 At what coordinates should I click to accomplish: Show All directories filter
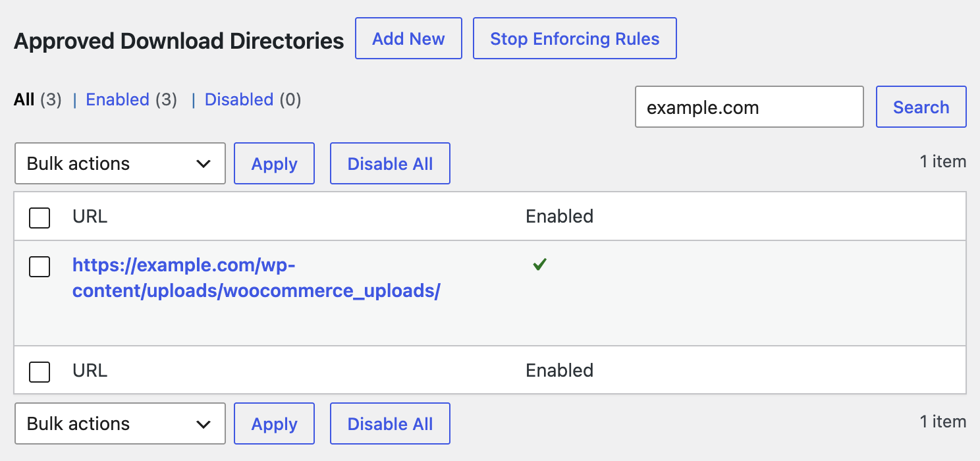pyautogui.click(x=24, y=99)
